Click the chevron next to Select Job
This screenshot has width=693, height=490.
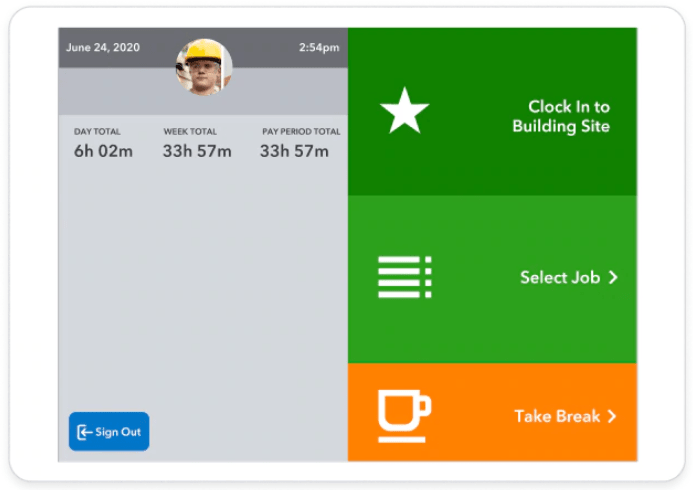tap(613, 277)
